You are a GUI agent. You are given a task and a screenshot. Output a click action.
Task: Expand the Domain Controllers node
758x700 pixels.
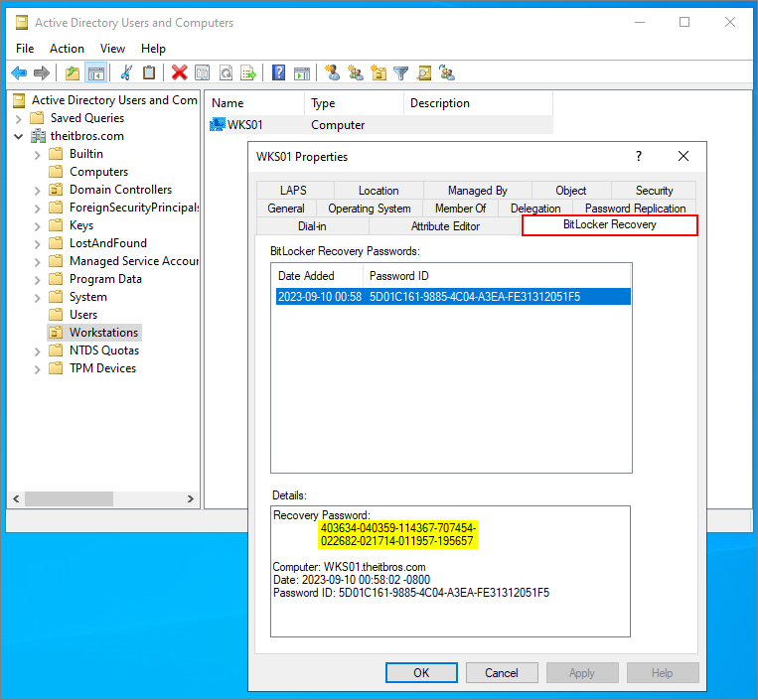click(x=37, y=191)
